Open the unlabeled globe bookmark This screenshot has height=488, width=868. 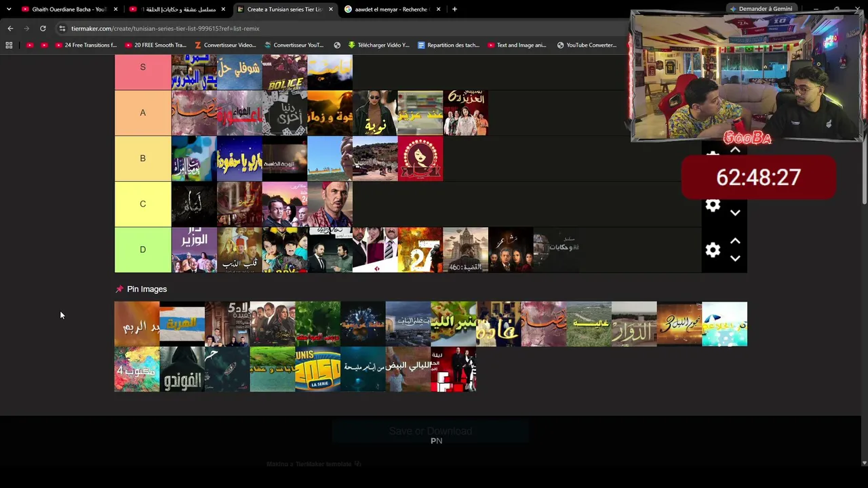pyautogui.click(x=337, y=45)
